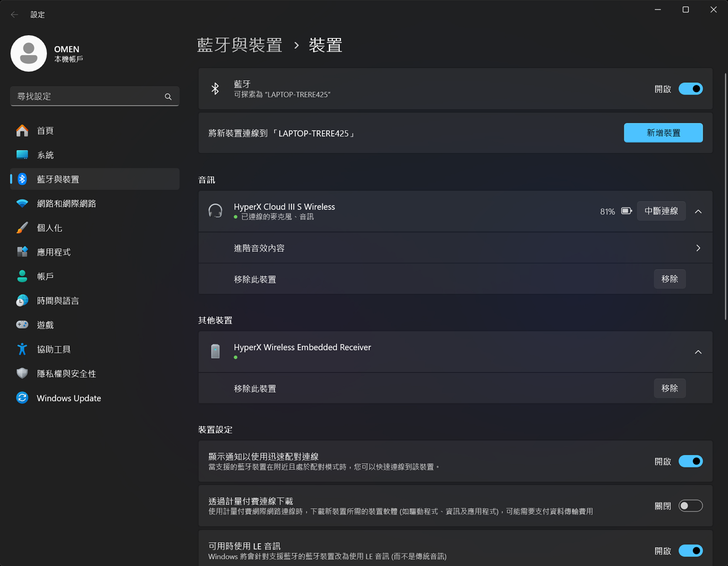The height and width of the screenshot is (566, 728).
Task: Click the HyperX Cloud III S headset icon
Action: coord(215,211)
